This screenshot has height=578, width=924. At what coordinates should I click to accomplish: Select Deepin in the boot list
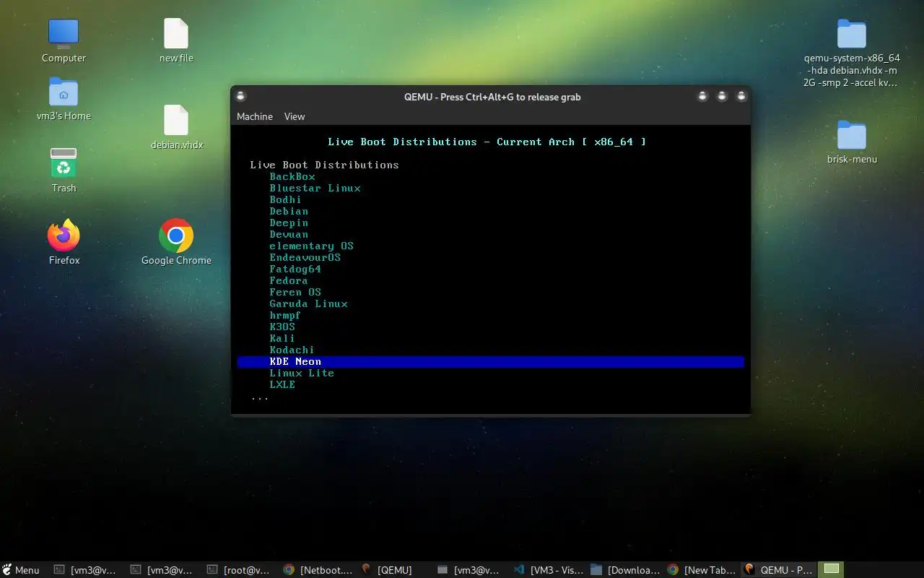point(289,223)
